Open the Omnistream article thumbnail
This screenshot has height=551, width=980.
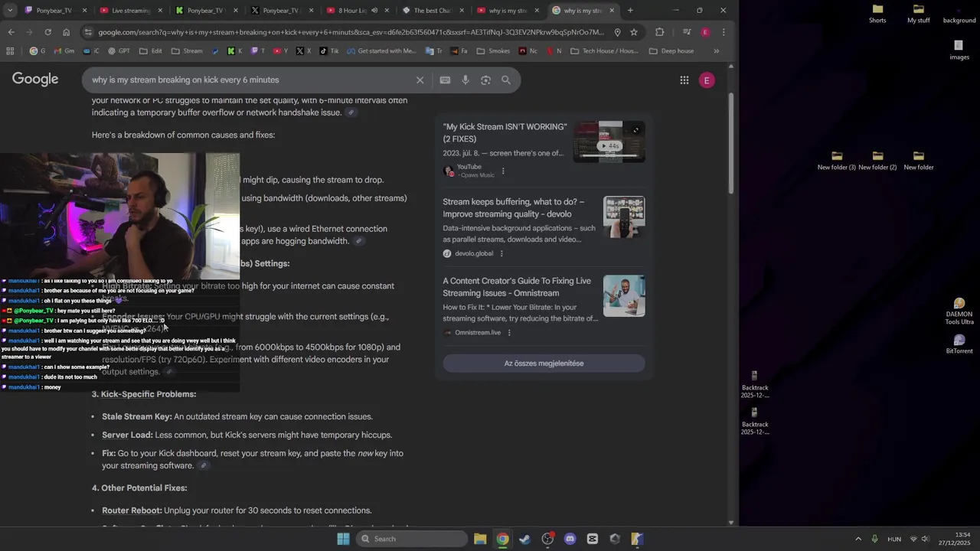click(x=624, y=295)
